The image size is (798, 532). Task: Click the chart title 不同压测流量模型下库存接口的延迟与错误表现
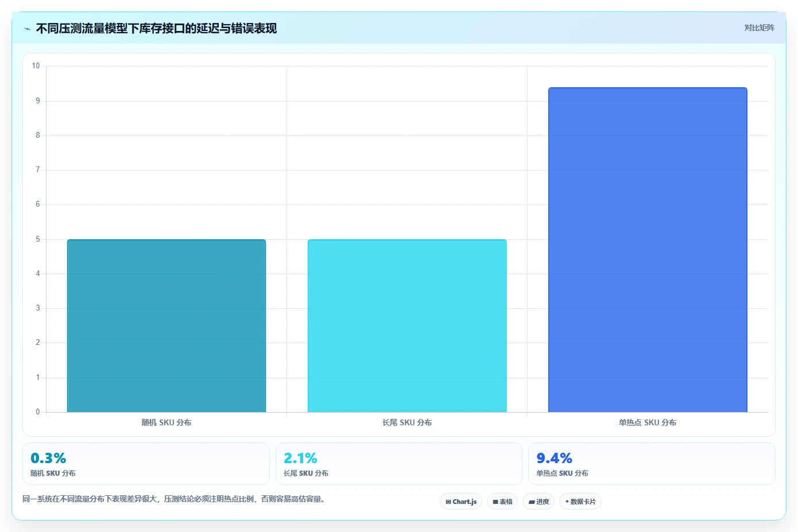156,28
